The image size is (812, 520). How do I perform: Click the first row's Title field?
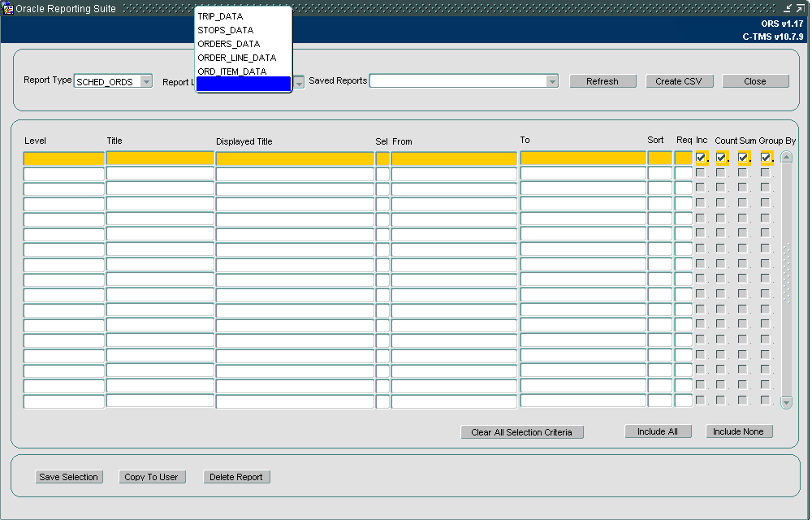160,158
